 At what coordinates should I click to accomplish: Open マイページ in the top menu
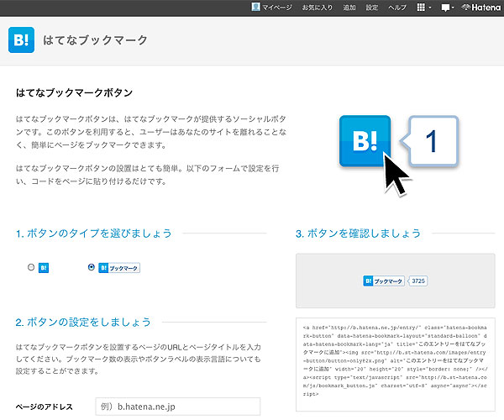click(x=276, y=8)
